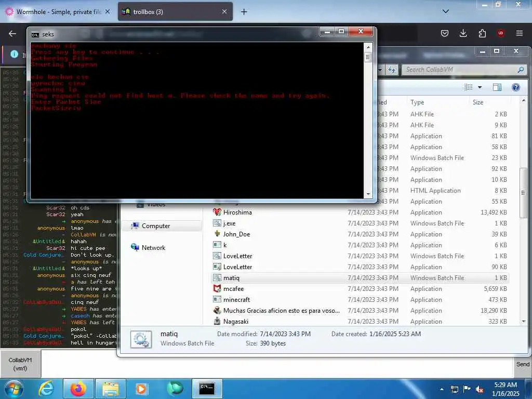The width and height of the screenshot is (532, 399).
Task: Select the Muchas Gracias aficion file
Action: click(x=281, y=311)
